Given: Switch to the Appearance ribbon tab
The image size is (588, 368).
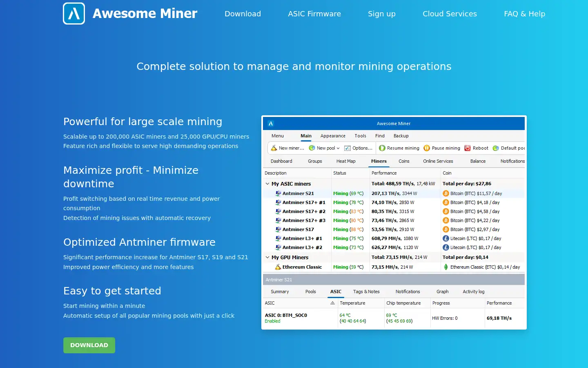Looking at the screenshot, I should click(x=333, y=136).
